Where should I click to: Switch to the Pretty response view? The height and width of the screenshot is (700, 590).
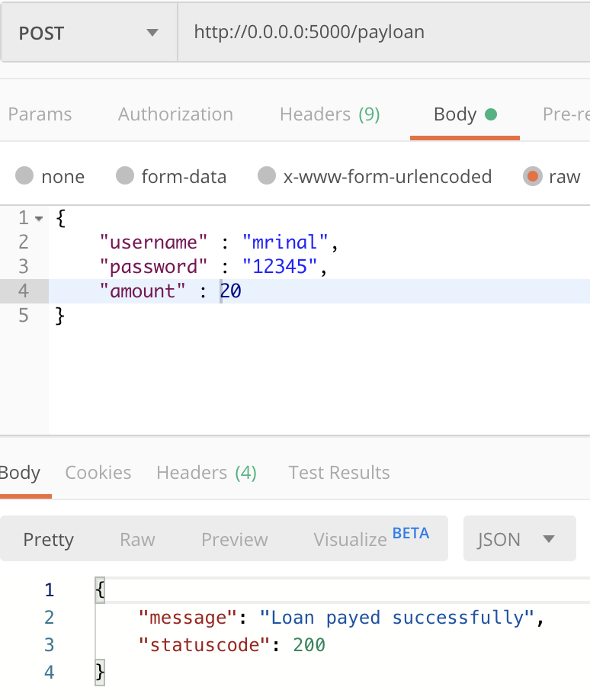tap(49, 538)
